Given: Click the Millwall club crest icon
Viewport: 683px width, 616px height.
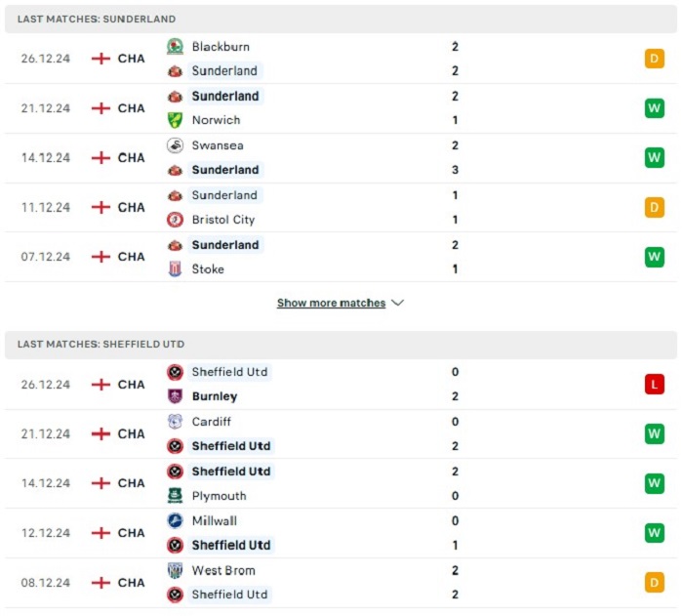Looking at the screenshot, I should click(175, 521).
